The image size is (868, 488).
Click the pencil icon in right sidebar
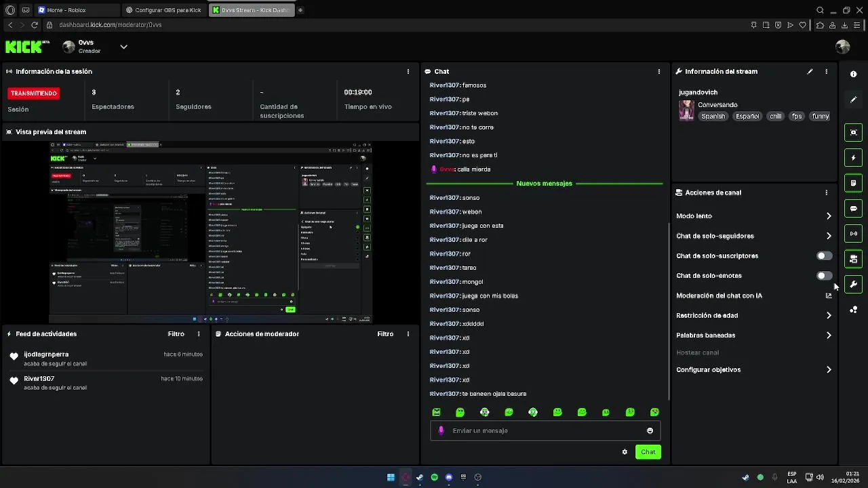pyautogui.click(x=853, y=100)
